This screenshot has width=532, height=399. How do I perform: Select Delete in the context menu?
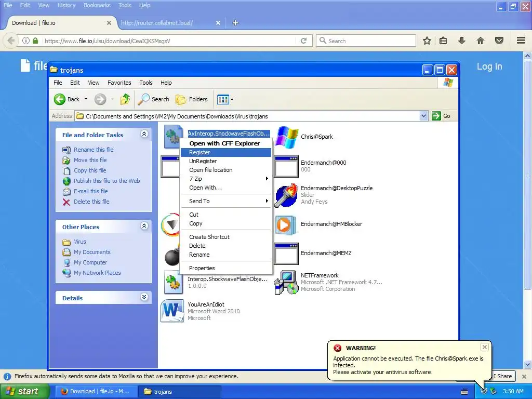pyautogui.click(x=225, y=246)
